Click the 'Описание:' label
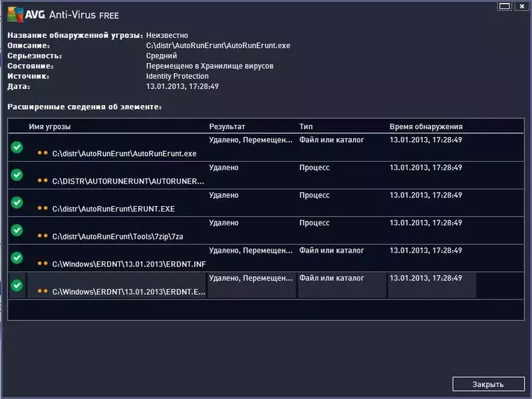Image resolution: width=532 pixels, height=399 pixels. [x=29, y=45]
